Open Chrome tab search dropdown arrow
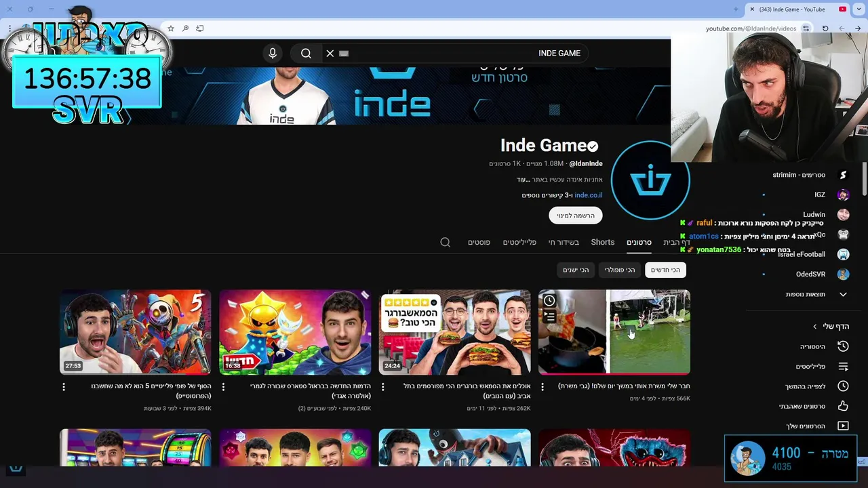 coord(859,9)
